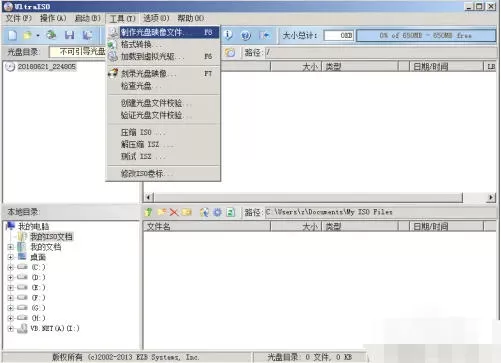Choose 解压缩 ISZ menu entry
This screenshot has width=501, height=363.
click(x=163, y=144)
